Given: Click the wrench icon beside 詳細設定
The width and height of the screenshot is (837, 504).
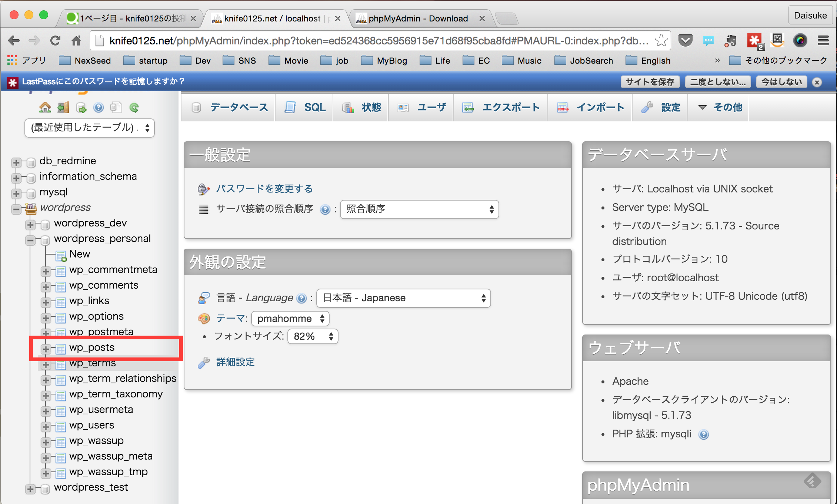Looking at the screenshot, I should tap(203, 362).
